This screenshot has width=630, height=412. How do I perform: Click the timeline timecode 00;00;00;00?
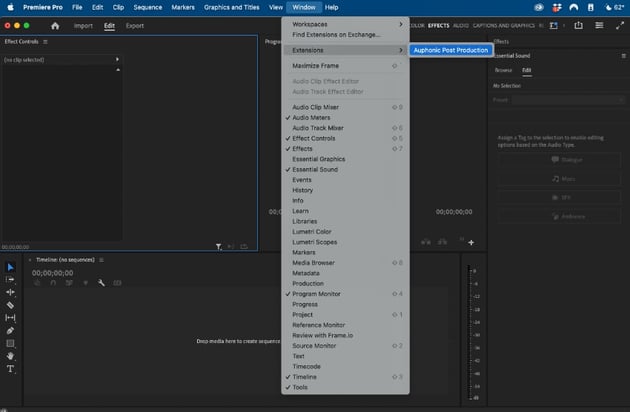(53, 273)
